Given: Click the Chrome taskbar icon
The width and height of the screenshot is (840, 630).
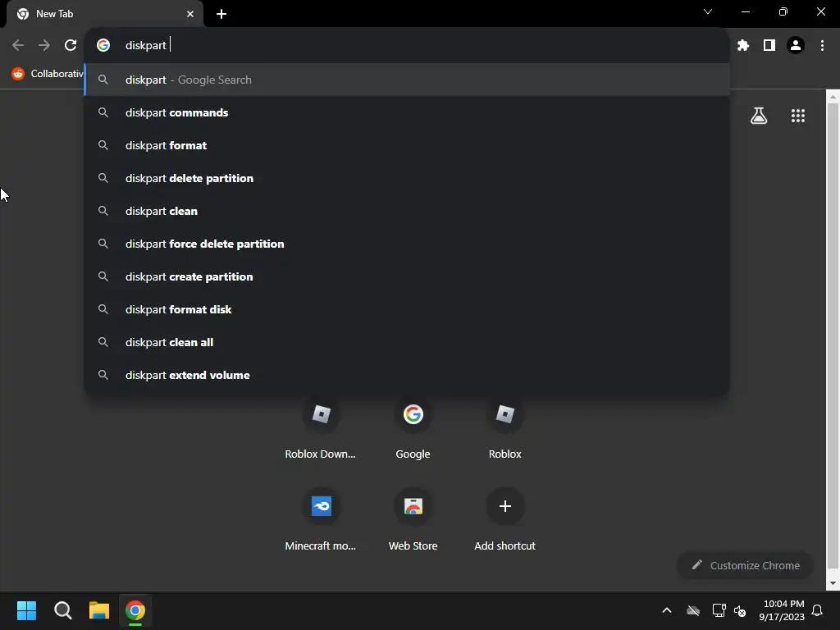Looking at the screenshot, I should pos(135,610).
